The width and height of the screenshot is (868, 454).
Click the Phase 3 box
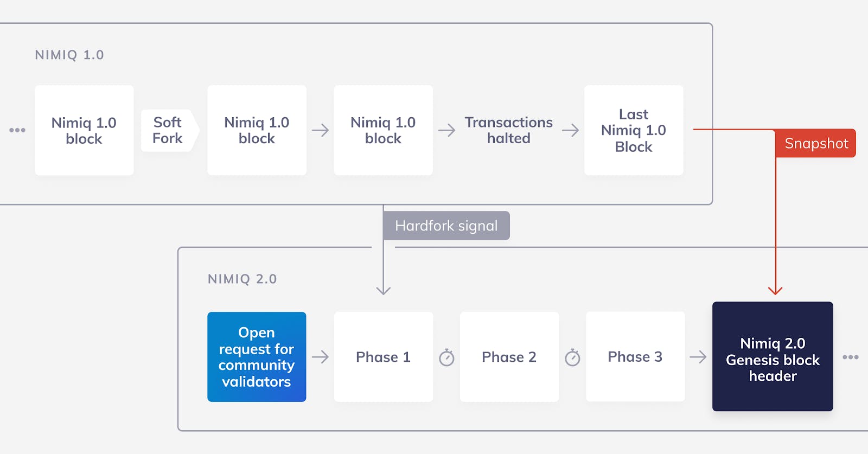(x=635, y=357)
